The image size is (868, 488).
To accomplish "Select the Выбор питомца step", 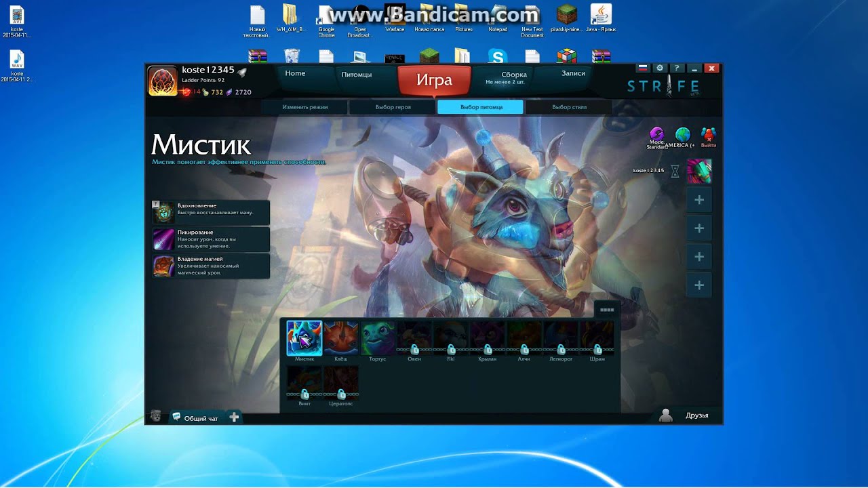I will (481, 107).
